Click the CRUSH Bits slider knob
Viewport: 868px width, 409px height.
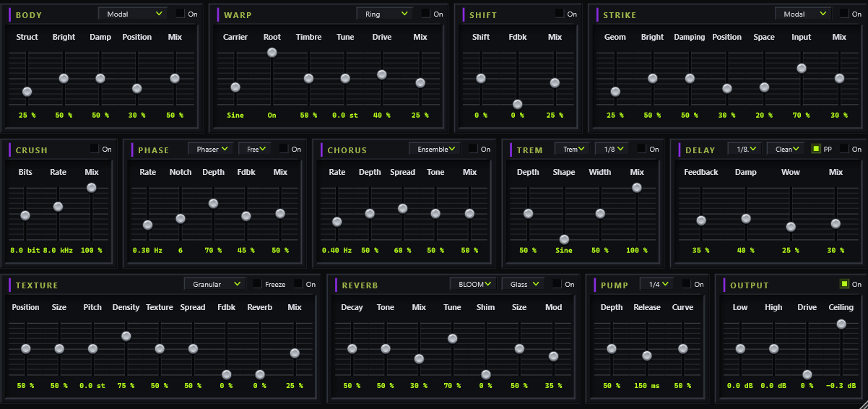(25, 215)
